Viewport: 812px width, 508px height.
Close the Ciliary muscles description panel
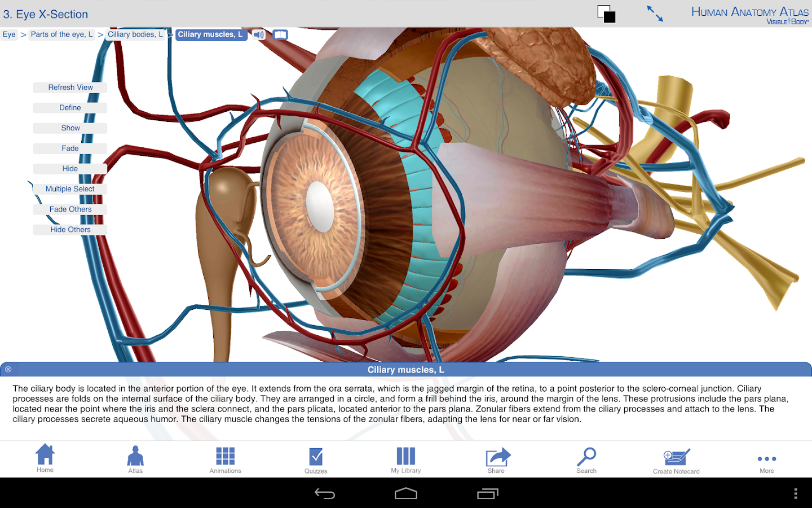(x=8, y=369)
